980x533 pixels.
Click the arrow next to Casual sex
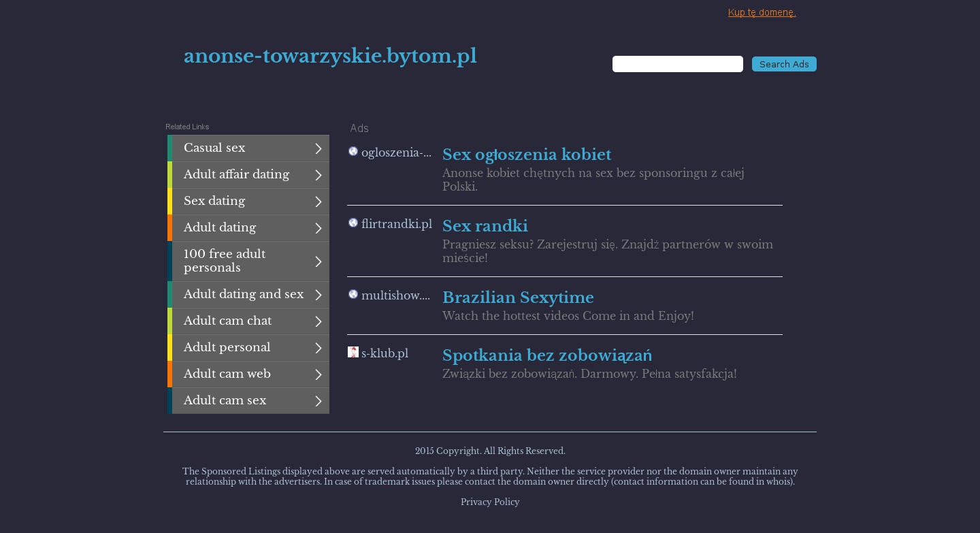point(318,148)
